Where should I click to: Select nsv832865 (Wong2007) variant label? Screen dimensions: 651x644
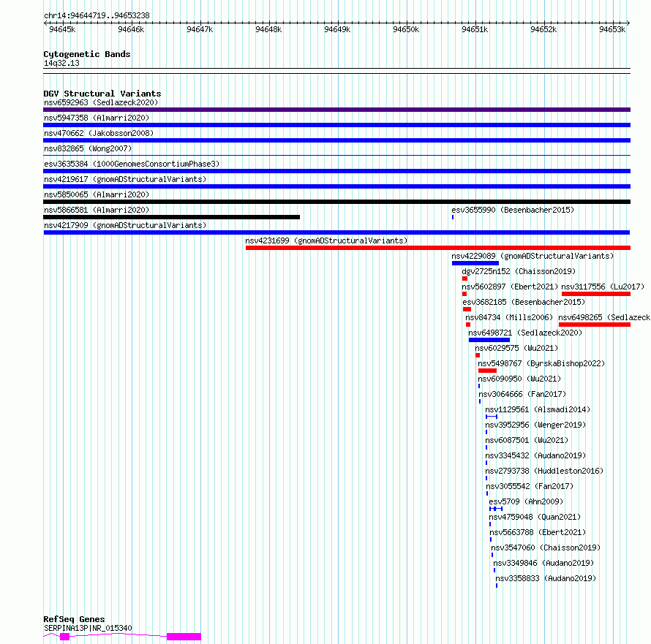(x=88, y=148)
